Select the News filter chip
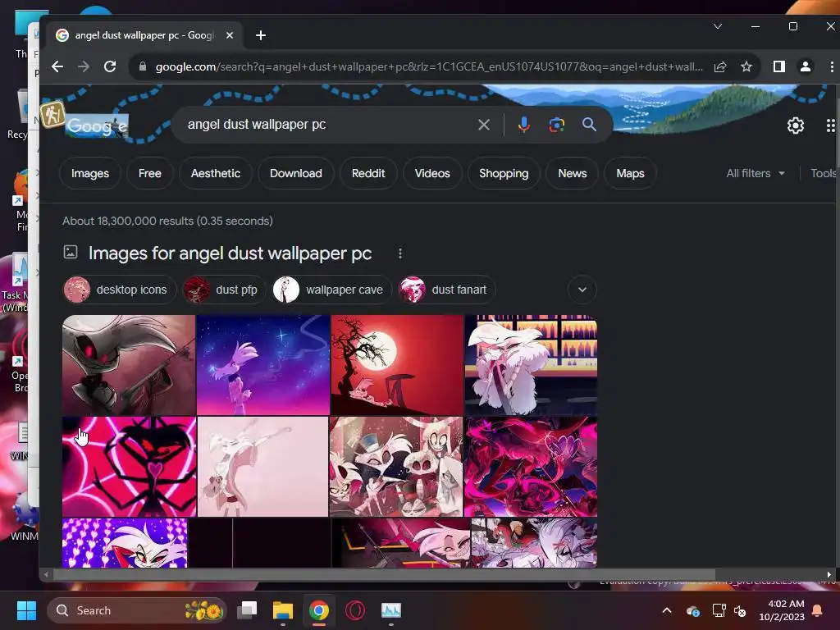The height and width of the screenshot is (630, 840). (x=572, y=173)
